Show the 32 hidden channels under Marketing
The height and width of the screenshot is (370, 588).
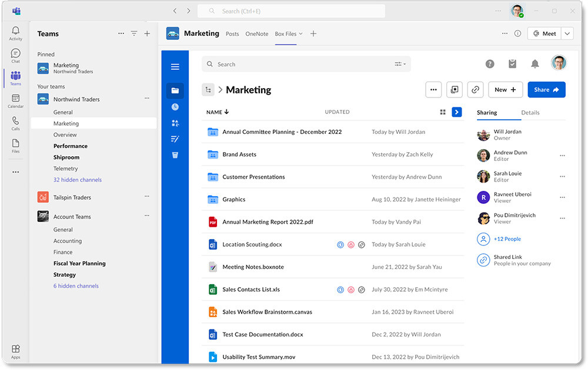(77, 179)
